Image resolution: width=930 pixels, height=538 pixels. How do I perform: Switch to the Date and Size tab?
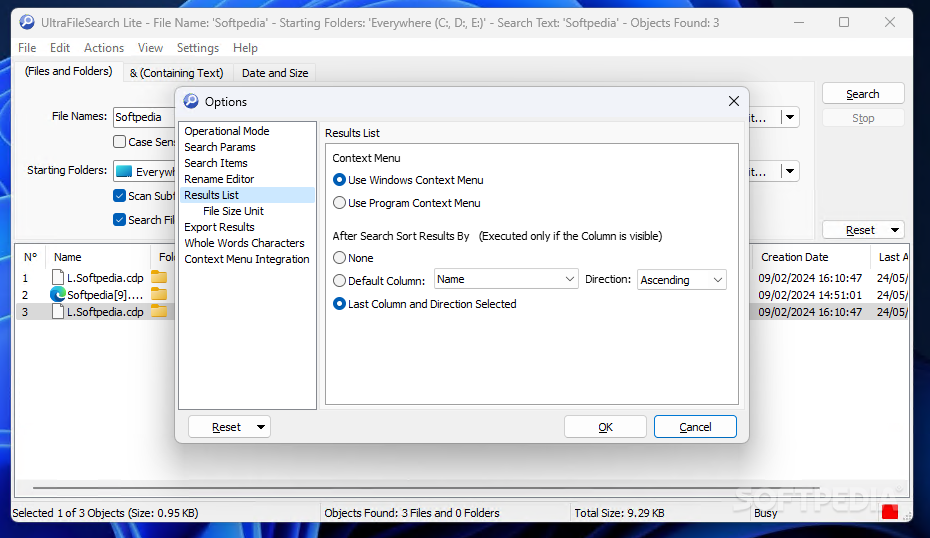click(x=275, y=73)
